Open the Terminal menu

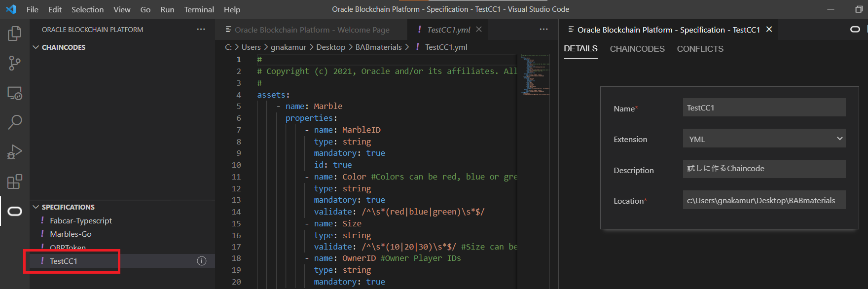(x=199, y=9)
